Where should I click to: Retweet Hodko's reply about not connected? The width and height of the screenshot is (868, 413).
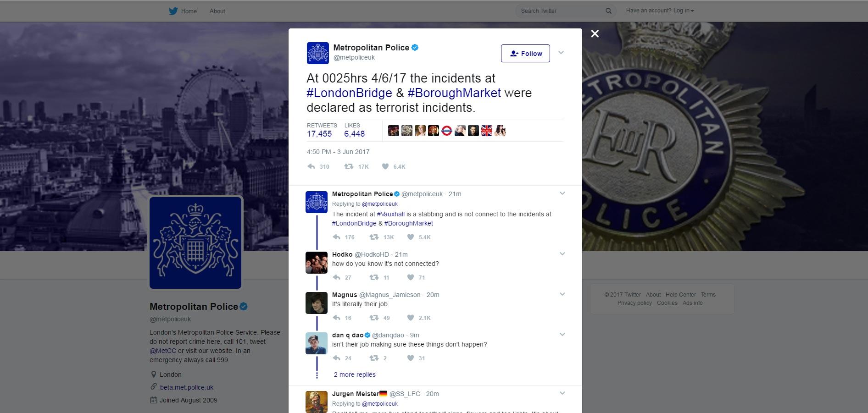[374, 277]
